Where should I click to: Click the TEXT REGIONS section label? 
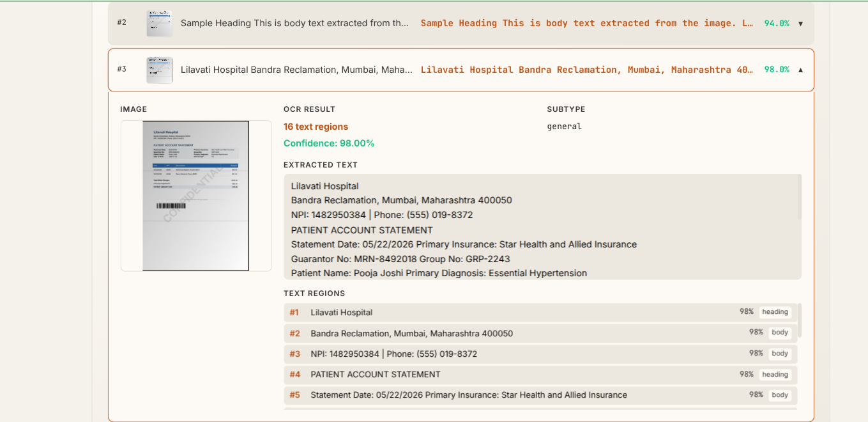point(314,293)
